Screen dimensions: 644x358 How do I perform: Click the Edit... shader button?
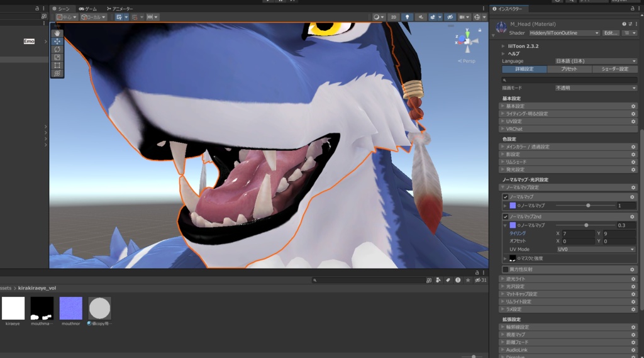[611, 33]
